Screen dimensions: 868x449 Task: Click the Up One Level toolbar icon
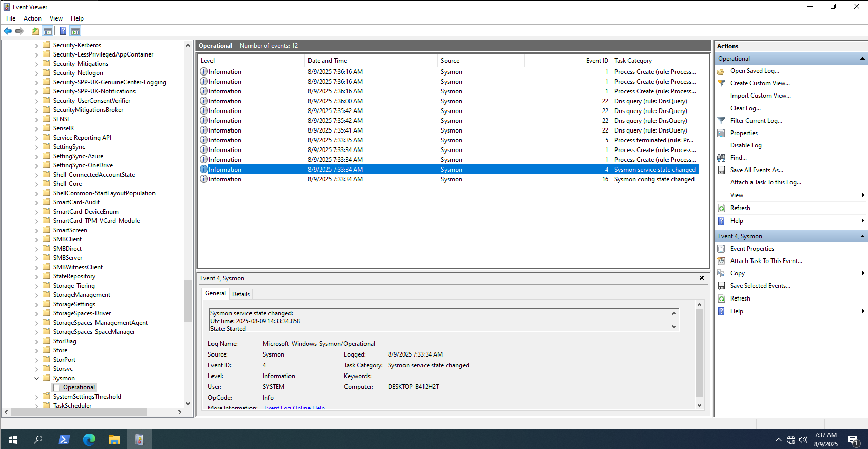coord(35,31)
